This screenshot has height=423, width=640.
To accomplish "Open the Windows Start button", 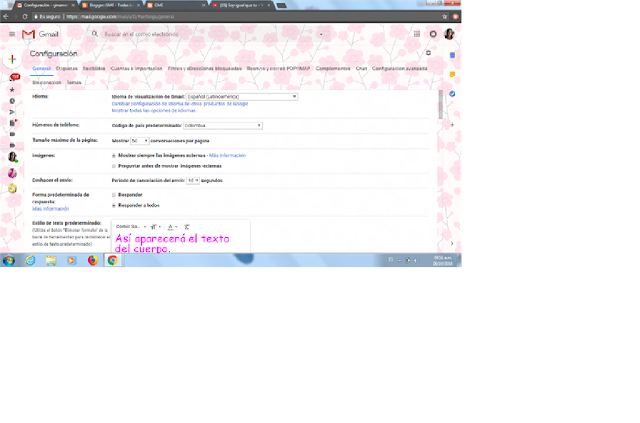I will pyautogui.click(x=9, y=260).
